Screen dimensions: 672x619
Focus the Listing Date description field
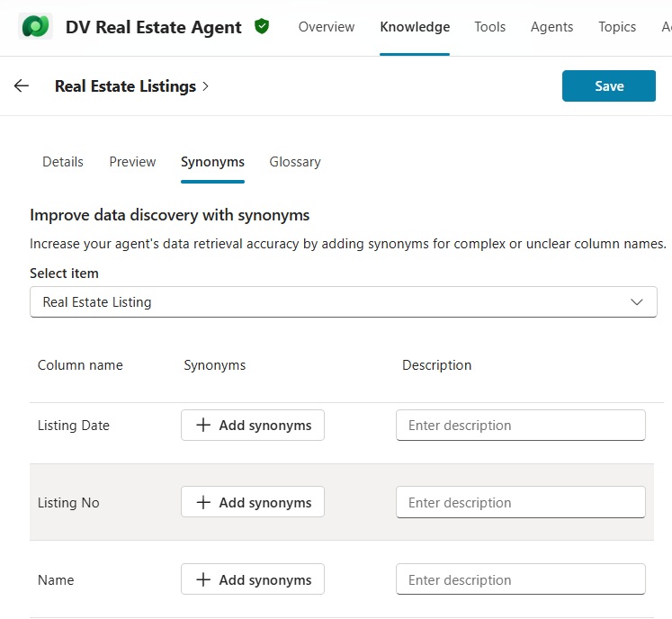(x=520, y=426)
